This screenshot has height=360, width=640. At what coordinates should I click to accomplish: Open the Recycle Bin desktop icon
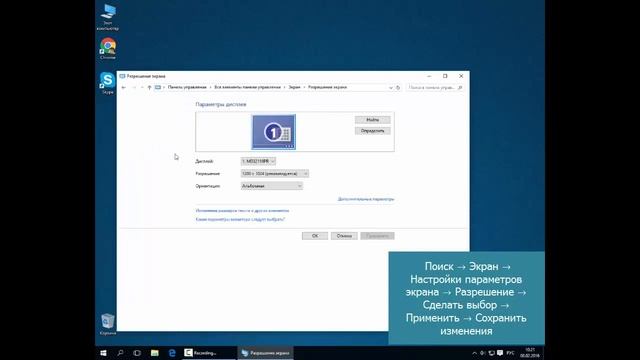click(x=108, y=324)
